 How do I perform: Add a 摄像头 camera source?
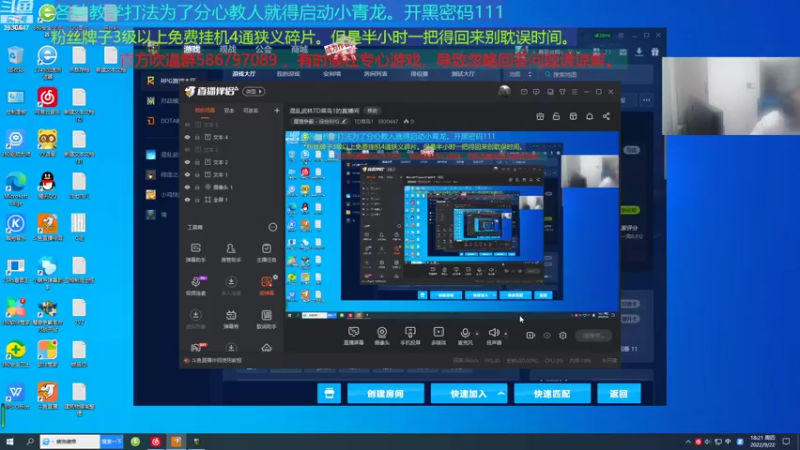(x=382, y=336)
